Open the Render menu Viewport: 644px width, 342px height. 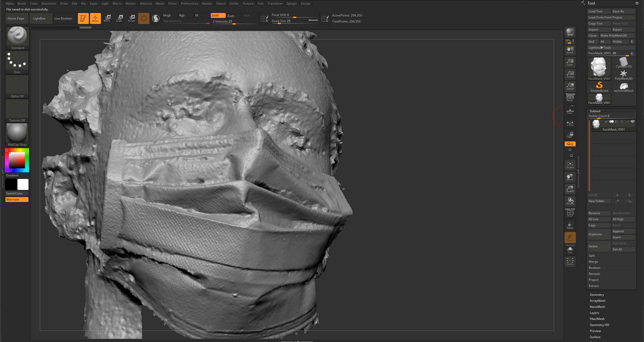pos(207,4)
